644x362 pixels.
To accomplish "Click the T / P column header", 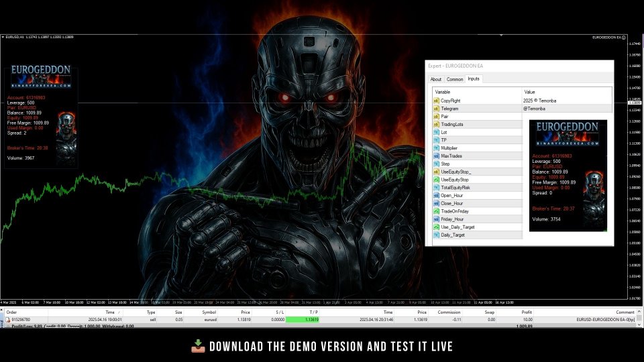I will click(314, 312).
